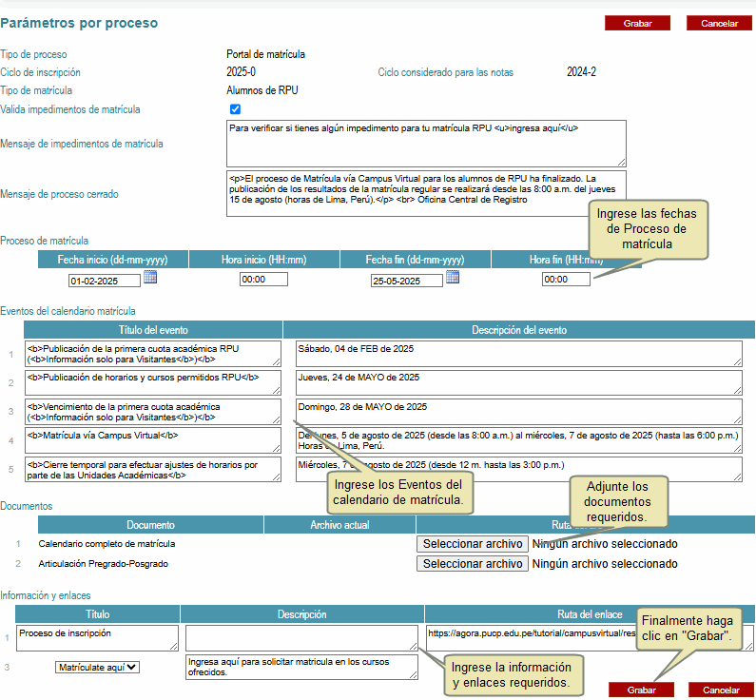Open calendar picker for Fecha fin
The width and height of the screenshot is (756, 700).
(x=453, y=277)
